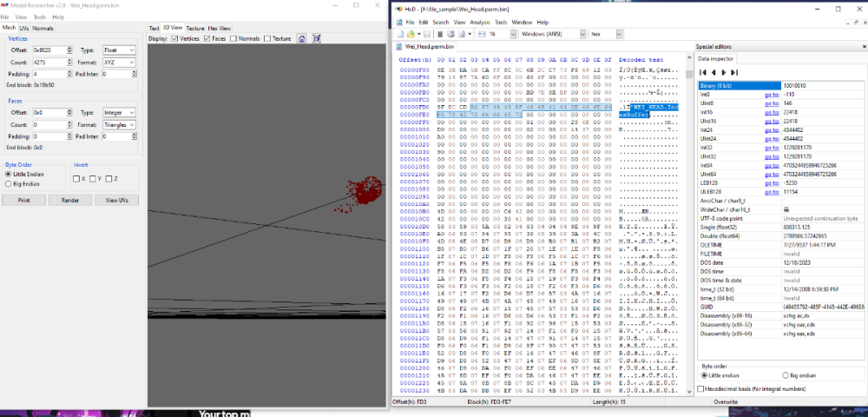Select the Big Endian byte order option
The image size is (868, 417).
tap(9, 184)
